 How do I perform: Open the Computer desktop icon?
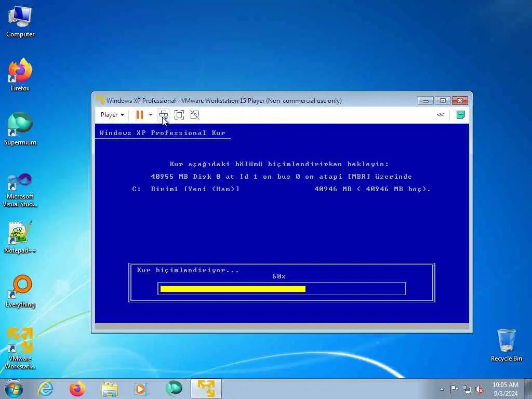(20, 21)
